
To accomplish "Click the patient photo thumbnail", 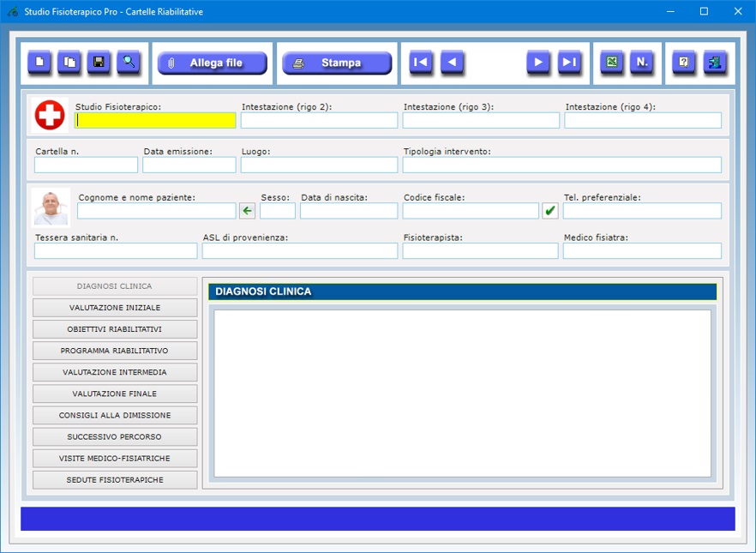I will coord(51,207).
